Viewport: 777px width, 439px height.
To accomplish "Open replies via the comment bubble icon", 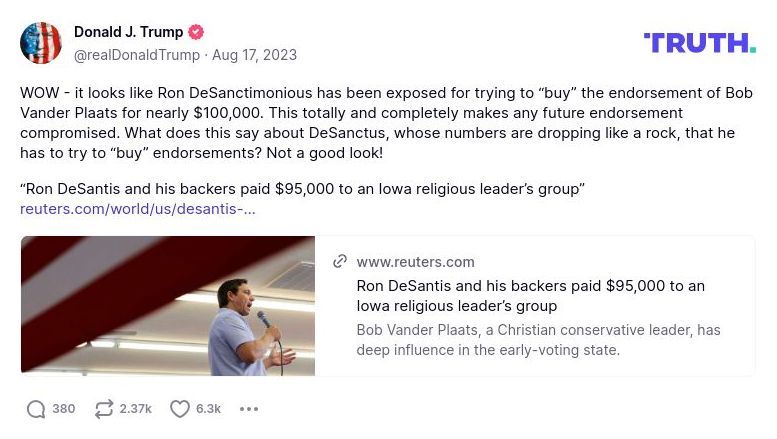I will (x=36, y=409).
